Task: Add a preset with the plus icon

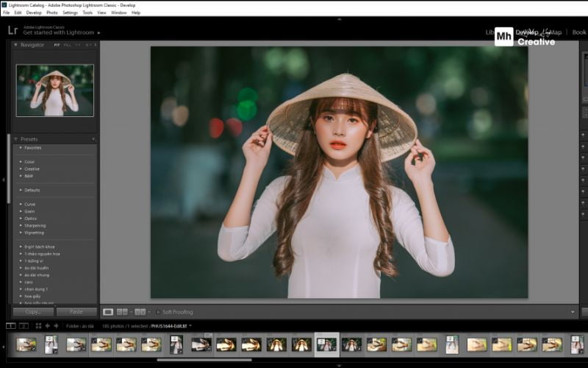Action: [x=93, y=139]
